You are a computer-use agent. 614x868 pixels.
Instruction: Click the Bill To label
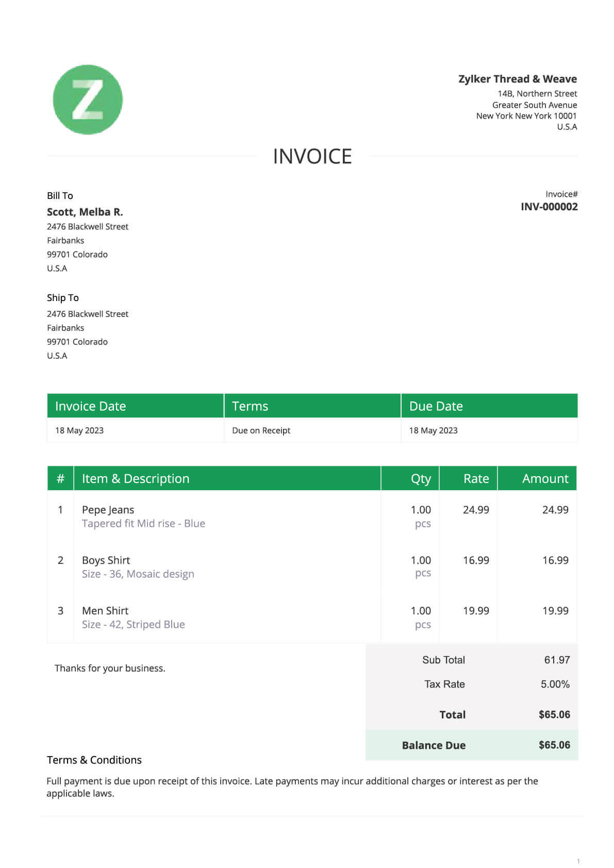click(60, 195)
